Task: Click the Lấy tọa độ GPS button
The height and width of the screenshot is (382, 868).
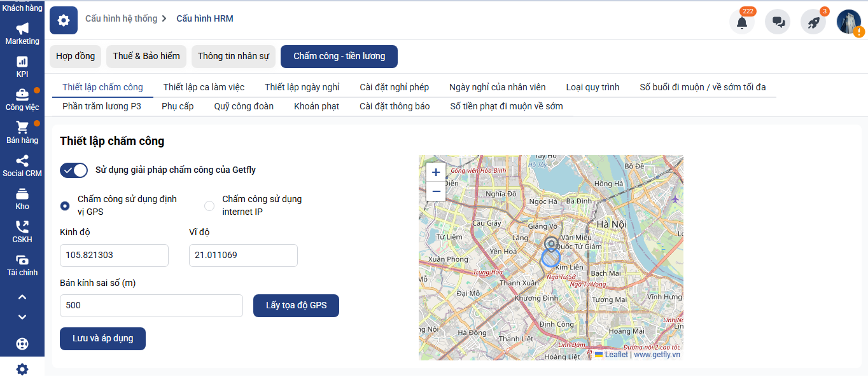Action: click(296, 305)
